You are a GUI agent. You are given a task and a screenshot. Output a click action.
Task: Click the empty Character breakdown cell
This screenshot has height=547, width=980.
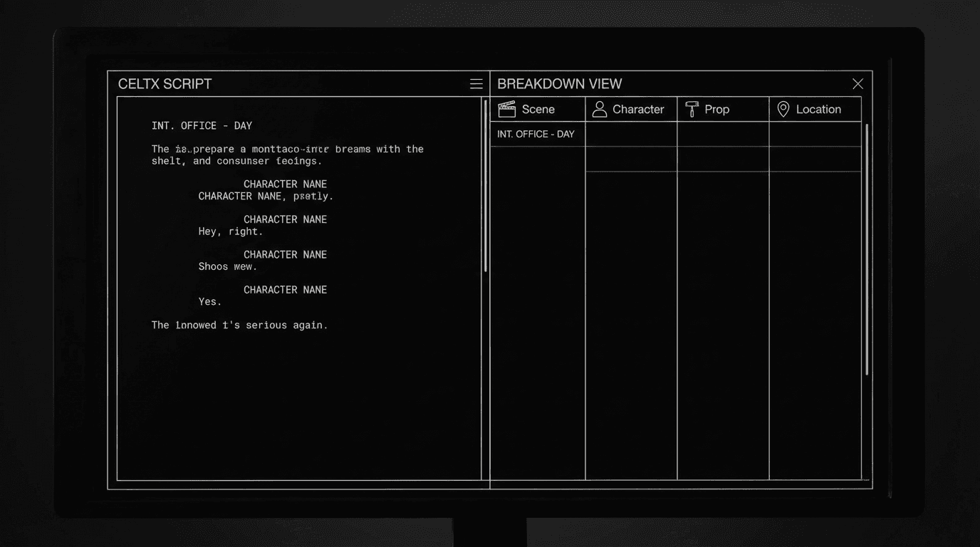pos(630,134)
